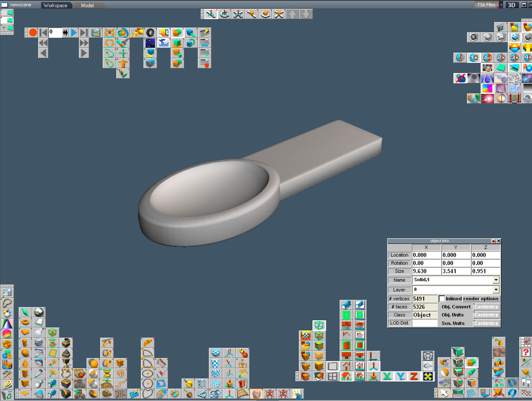Toggle the Z axis lock

(414, 376)
